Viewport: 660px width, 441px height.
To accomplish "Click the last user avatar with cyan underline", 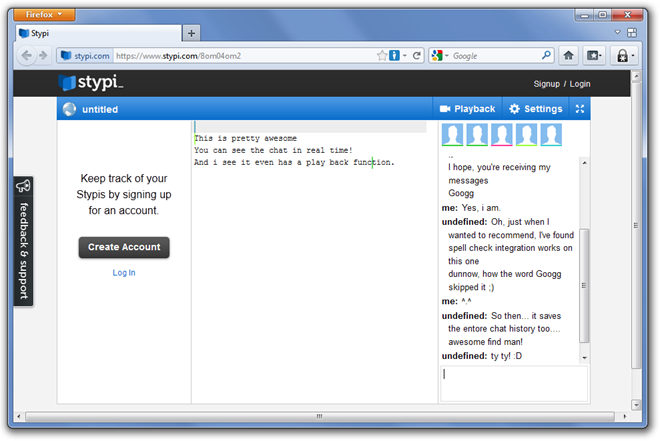I will (x=551, y=135).
